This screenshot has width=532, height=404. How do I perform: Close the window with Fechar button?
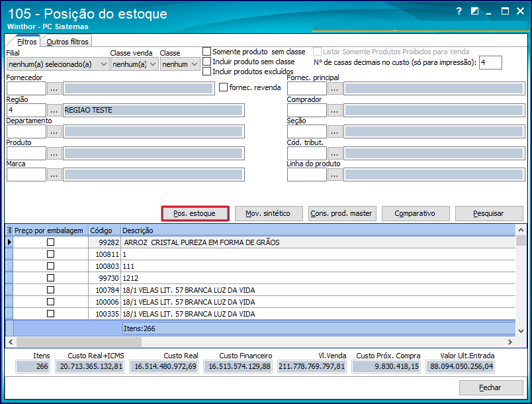click(x=490, y=387)
